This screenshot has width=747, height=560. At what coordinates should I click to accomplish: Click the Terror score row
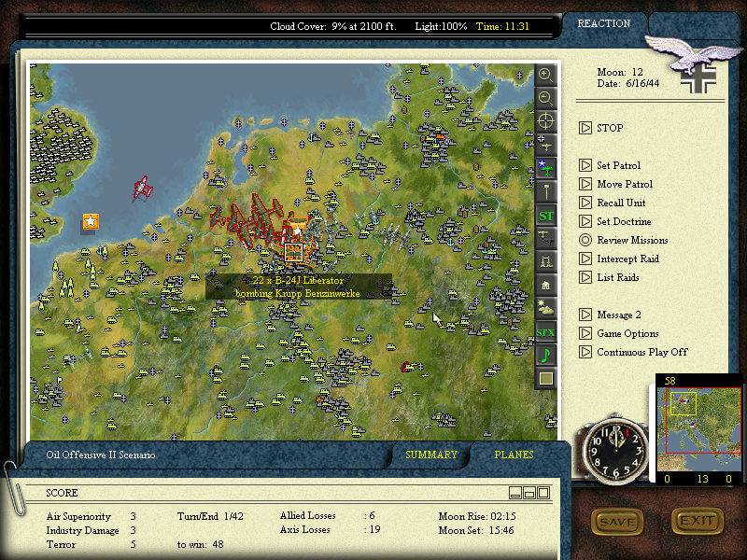91,544
